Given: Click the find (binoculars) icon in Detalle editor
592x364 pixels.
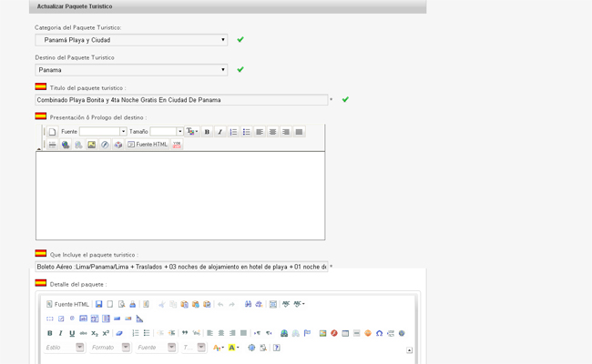Looking at the screenshot, I should (247, 305).
